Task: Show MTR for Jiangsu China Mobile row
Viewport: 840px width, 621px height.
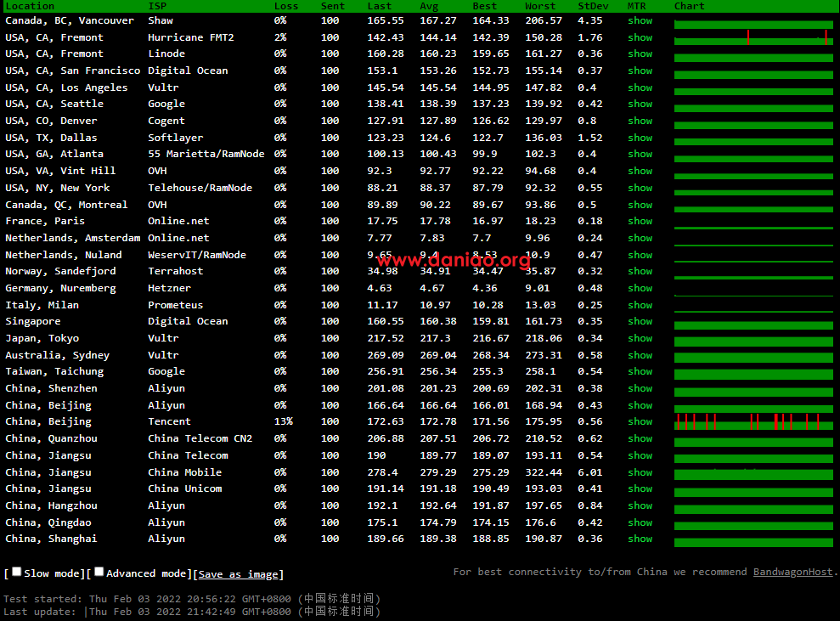Action: click(x=640, y=472)
